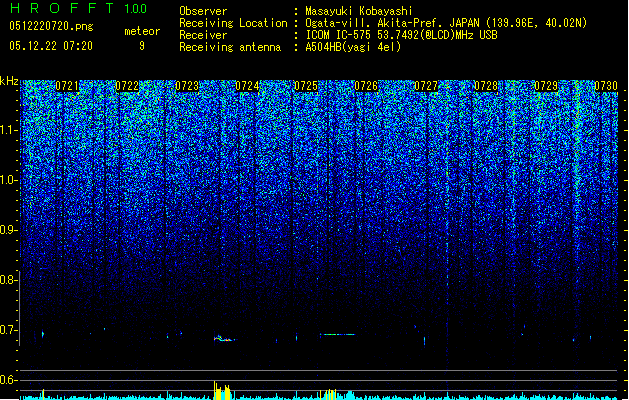The height and width of the screenshot is (400, 629).
Task: Click the Receiving antenna label
Action: pyautogui.click(x=230, y=47)
